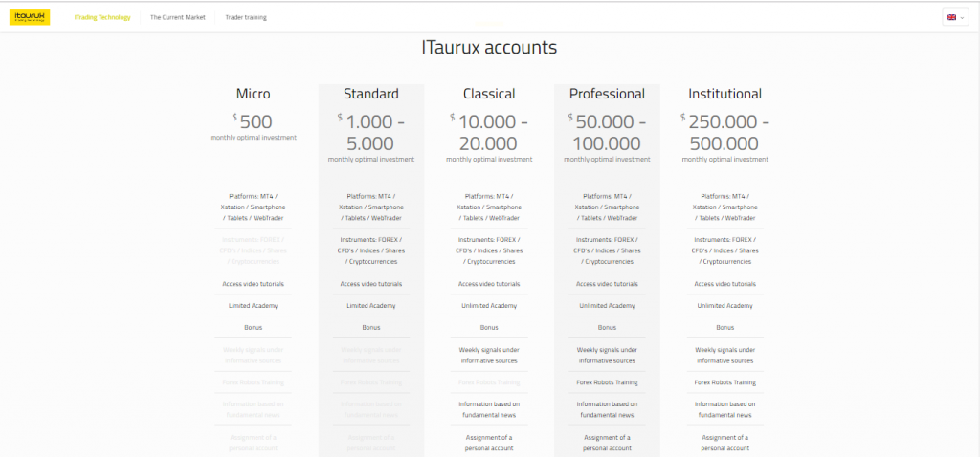980x457 pixels.
Task: Click ITaurux accounts page title
Action: 489,47
